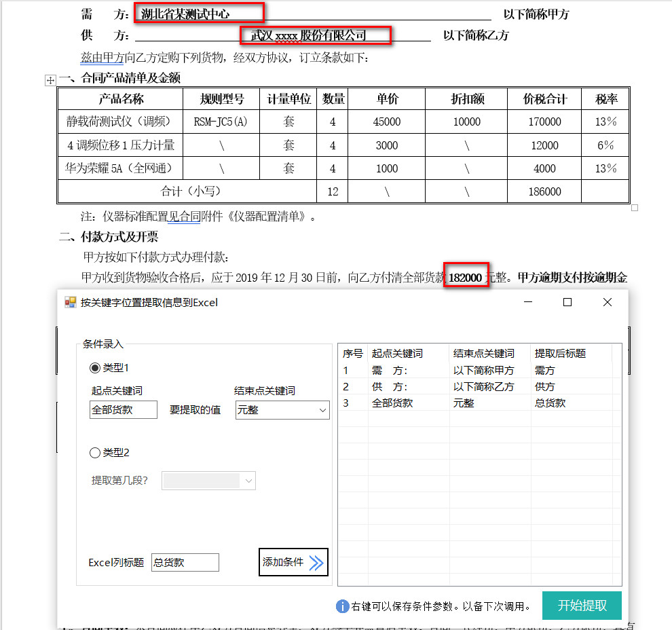
Task: Select condition row 1 with 需 方:
Action: 480,370
